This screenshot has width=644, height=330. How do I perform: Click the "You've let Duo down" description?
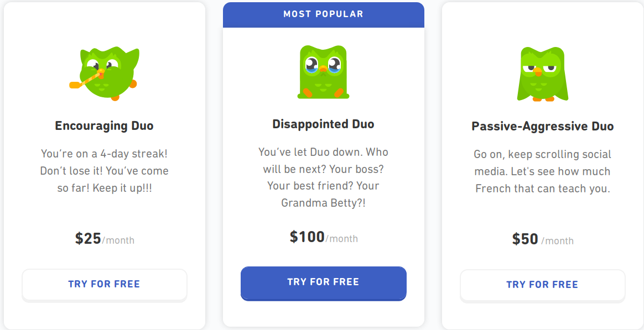coord(323,177)
